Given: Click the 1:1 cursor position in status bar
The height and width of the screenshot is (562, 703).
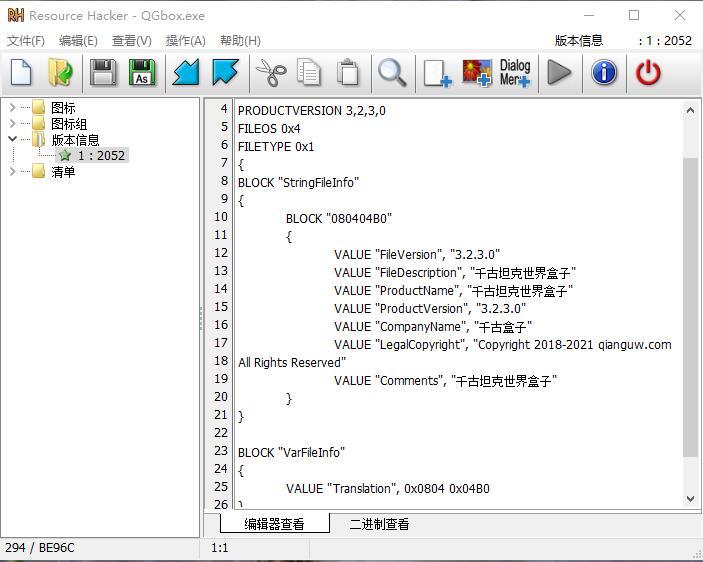Looking at the screenshot, I should pos(219,547).
